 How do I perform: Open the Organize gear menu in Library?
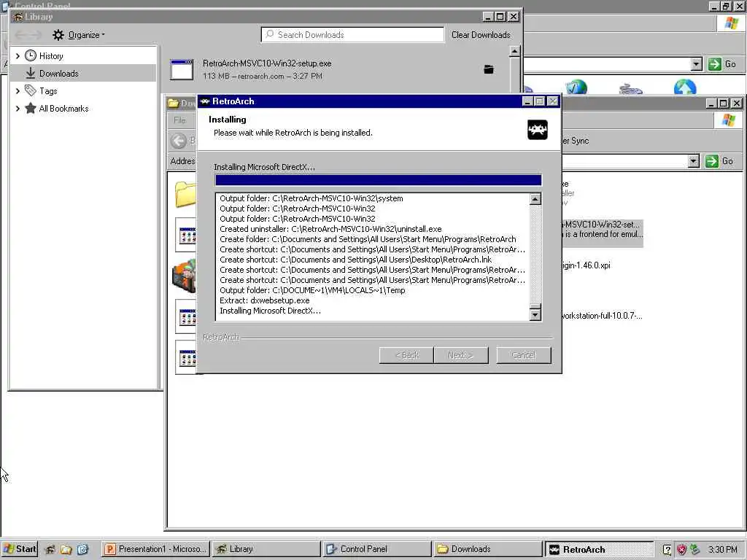79,35
